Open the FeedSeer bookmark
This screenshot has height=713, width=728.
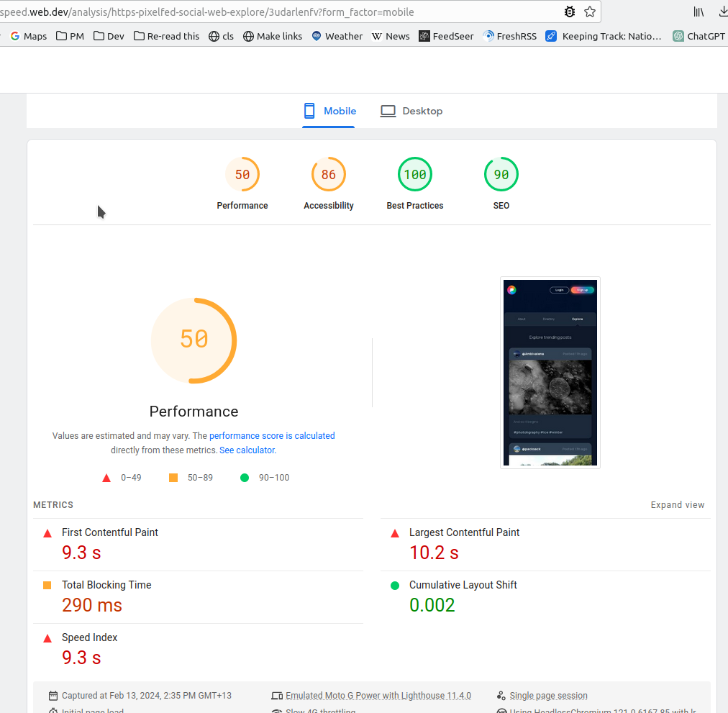446,36
